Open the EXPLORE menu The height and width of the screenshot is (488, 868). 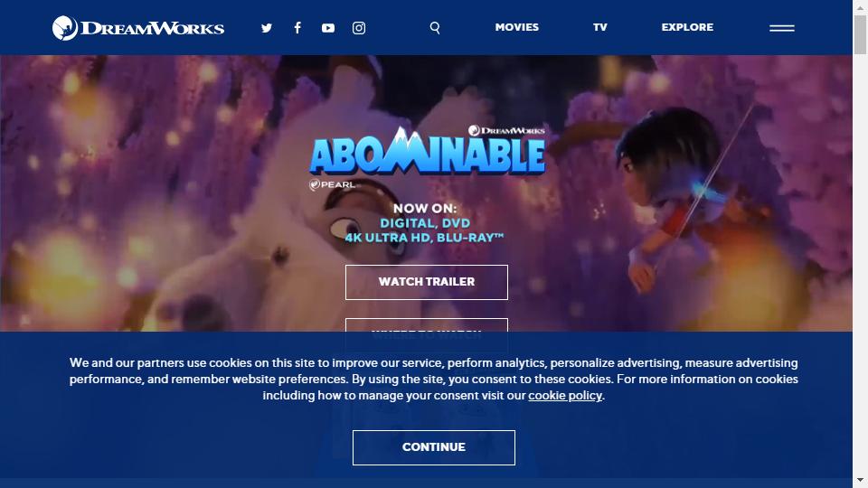point(687,27)
